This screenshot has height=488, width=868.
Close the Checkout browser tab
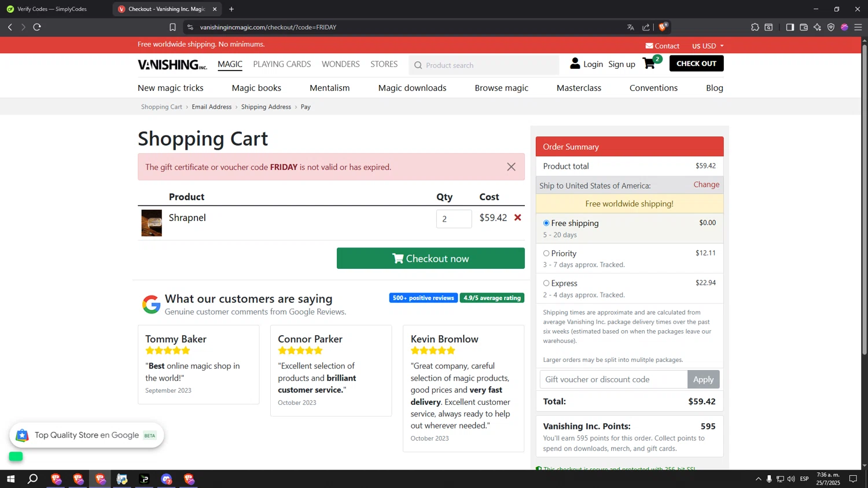pyautogui.click(x=215, y=9)
